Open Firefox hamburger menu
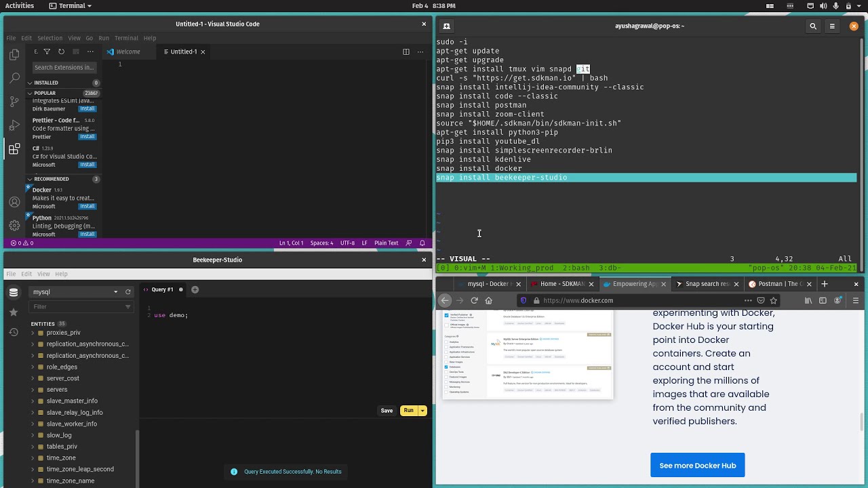The width and height of the screenshot is (868, 488). [856, 300]
